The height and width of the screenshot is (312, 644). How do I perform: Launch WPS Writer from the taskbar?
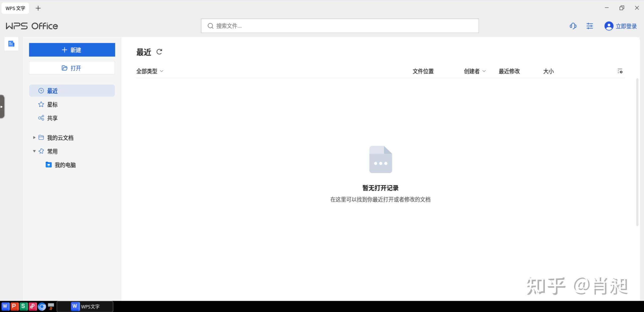coord(5,306)
